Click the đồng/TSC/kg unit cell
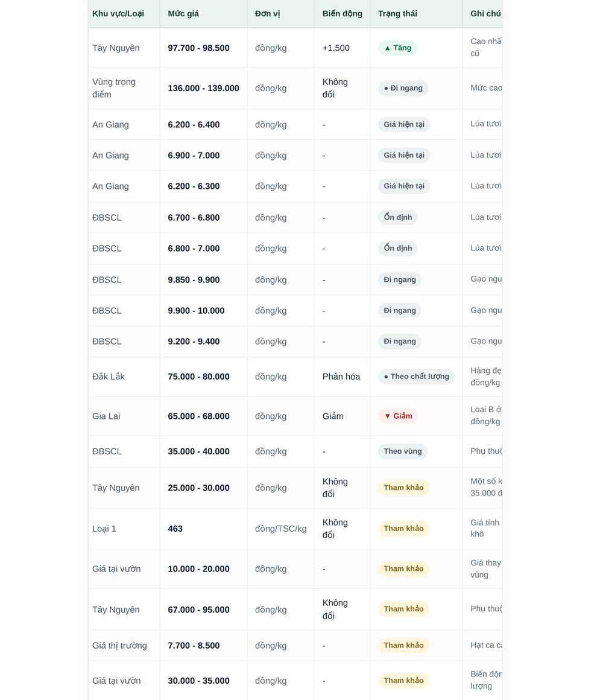Image resolution: width=603 pixels, height=700 pixels. pos(280,529)
